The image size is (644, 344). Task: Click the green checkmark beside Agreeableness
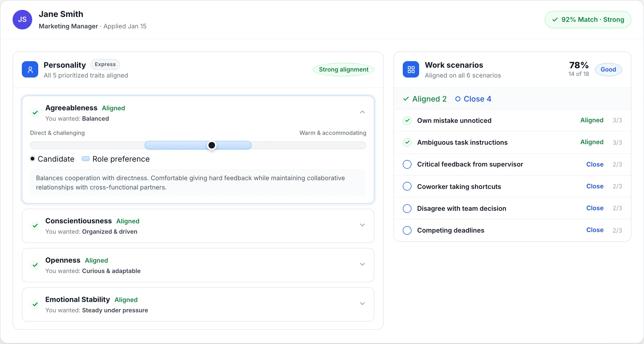coord(35,112)
